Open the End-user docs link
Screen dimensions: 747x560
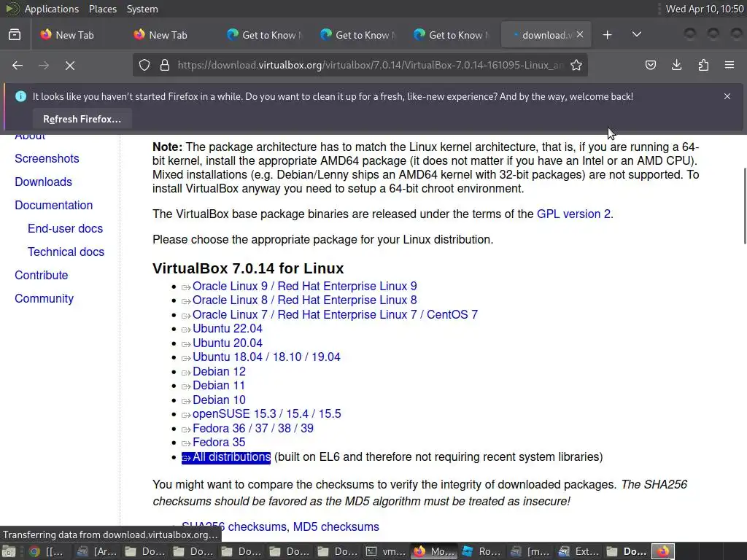pos(65,228)
